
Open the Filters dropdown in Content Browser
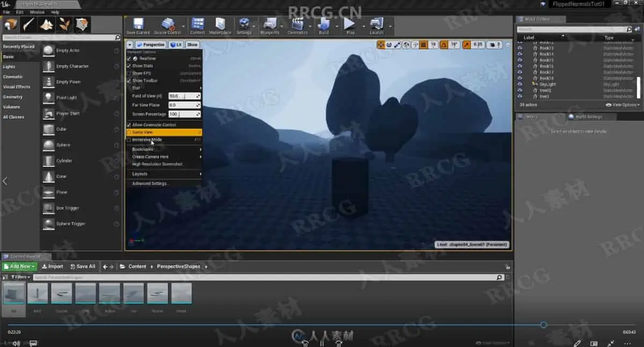[20, 277]
